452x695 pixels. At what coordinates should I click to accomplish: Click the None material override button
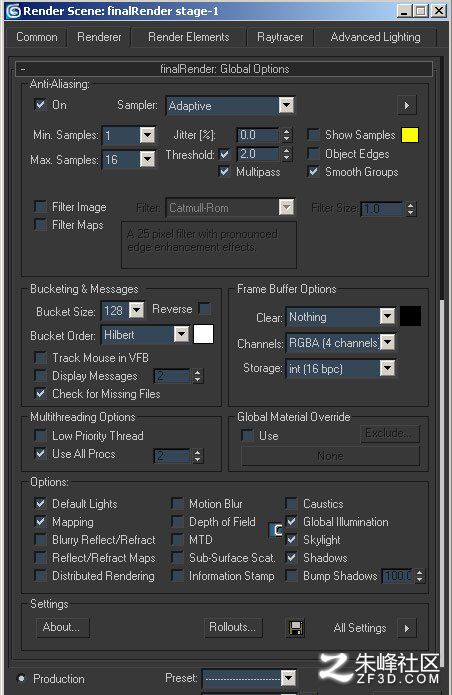pyautogui.click(x=330, y=456)
